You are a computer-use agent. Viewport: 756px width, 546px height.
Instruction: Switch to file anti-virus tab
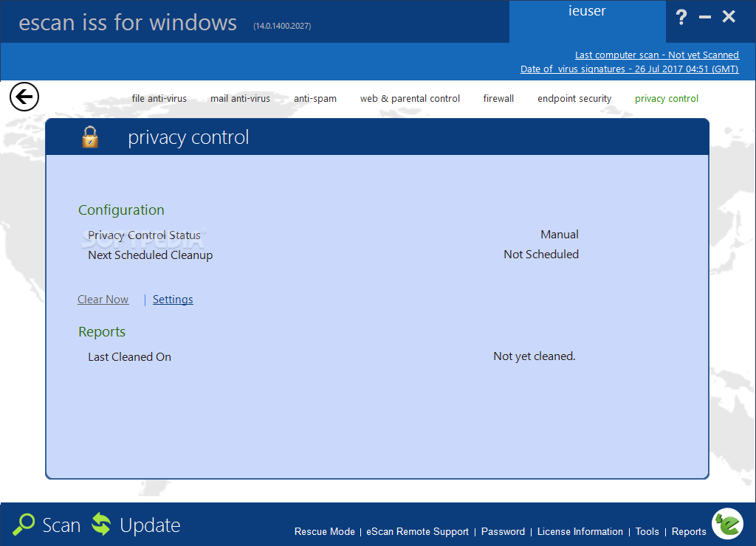click(159, 98)
